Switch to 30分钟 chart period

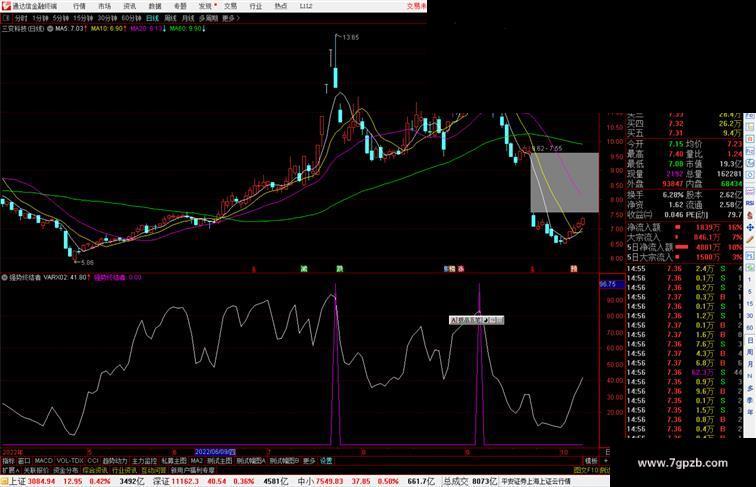tap(107, 18)
